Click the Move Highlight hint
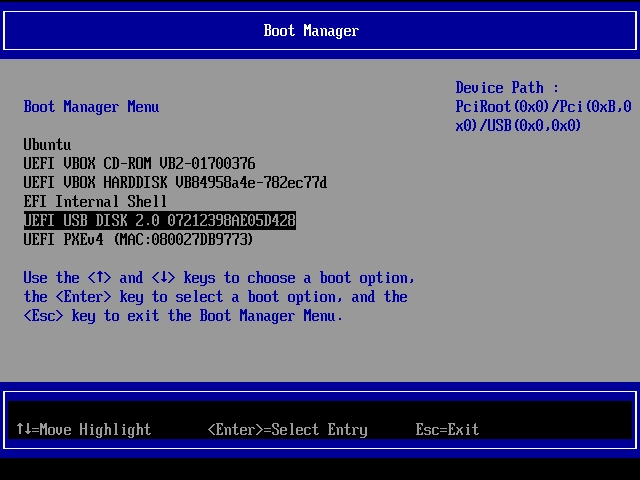This screenshot has width=640, height=480. tap(84, 429)
